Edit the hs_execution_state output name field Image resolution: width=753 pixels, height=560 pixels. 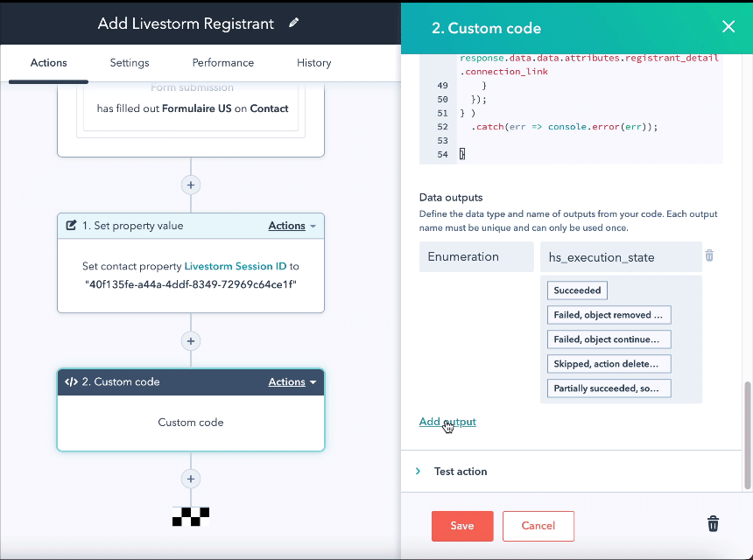click(621, 256)
